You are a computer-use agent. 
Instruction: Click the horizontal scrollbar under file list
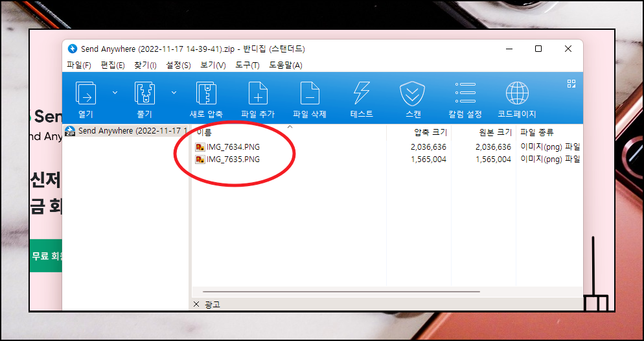tap(341, 292)
